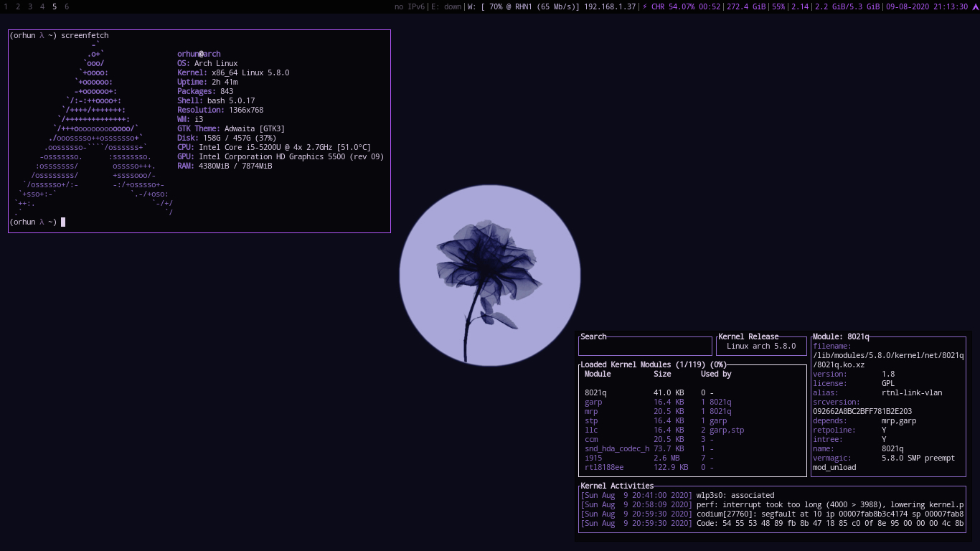Click the 'mod_unload' text in module info
The width and height of the screenshot is (980, 551).
pos(834,468)
